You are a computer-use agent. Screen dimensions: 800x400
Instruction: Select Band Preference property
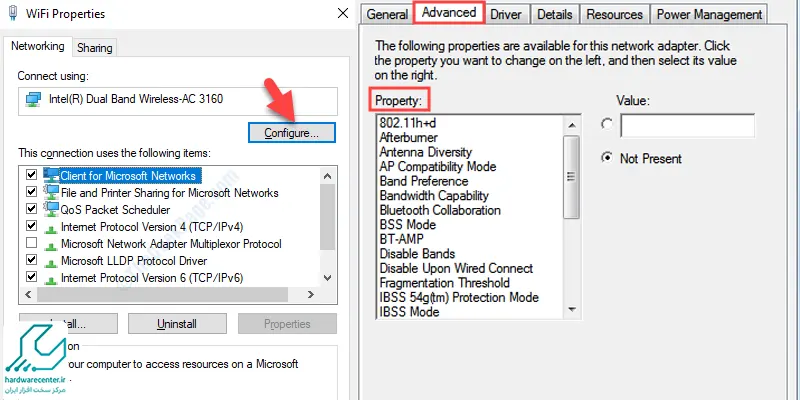(423, 181)
